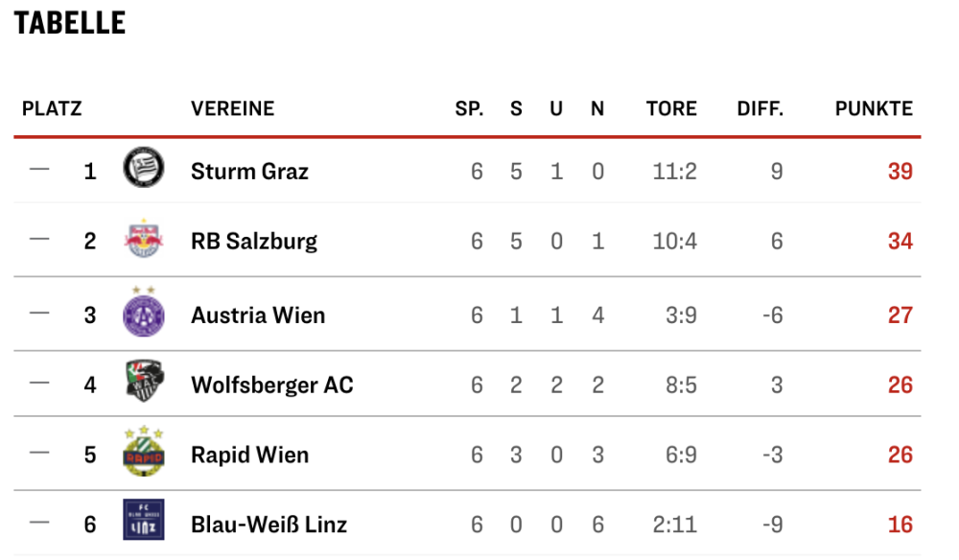This screenshot has width=959, height=560.
Task: Click the Austria Wien purple crest
Action: click(x=144, y=314)
